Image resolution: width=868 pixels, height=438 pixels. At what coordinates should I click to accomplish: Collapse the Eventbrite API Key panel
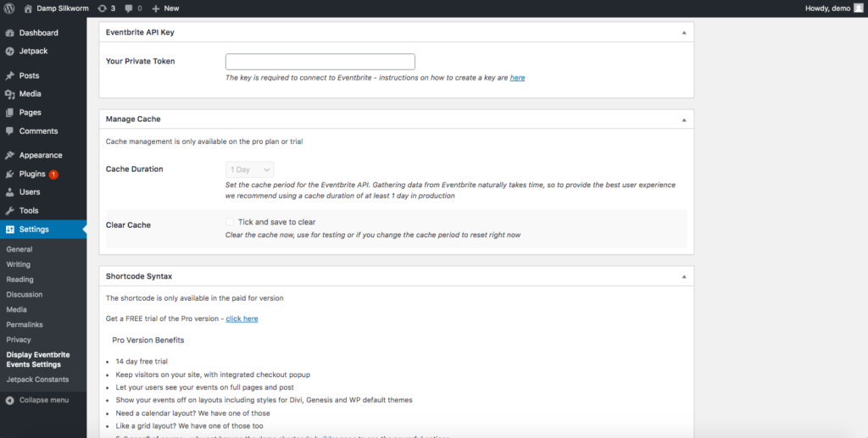[x=684, y=33]
